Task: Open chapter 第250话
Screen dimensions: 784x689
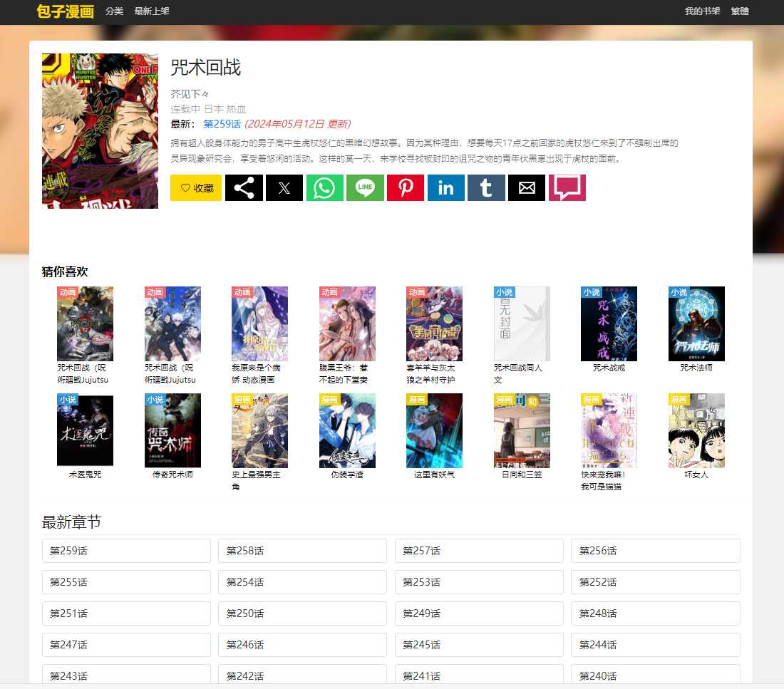Action: click(302, 613)
